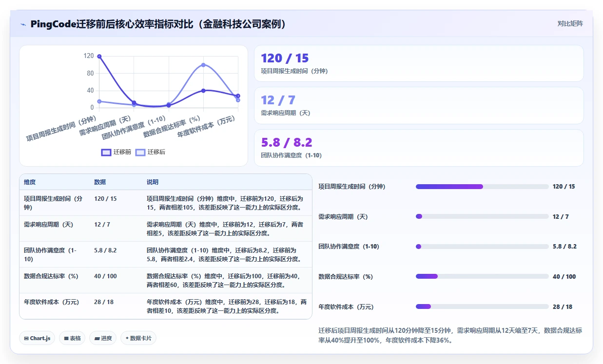Click the 迁移后 legend color box

(140, 152)
